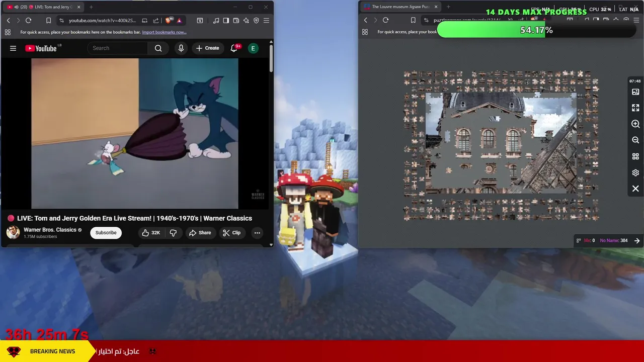Click the YouTube search magnifier button
The width and height of the screenshot is (644, 362).
tap(158, 48)
